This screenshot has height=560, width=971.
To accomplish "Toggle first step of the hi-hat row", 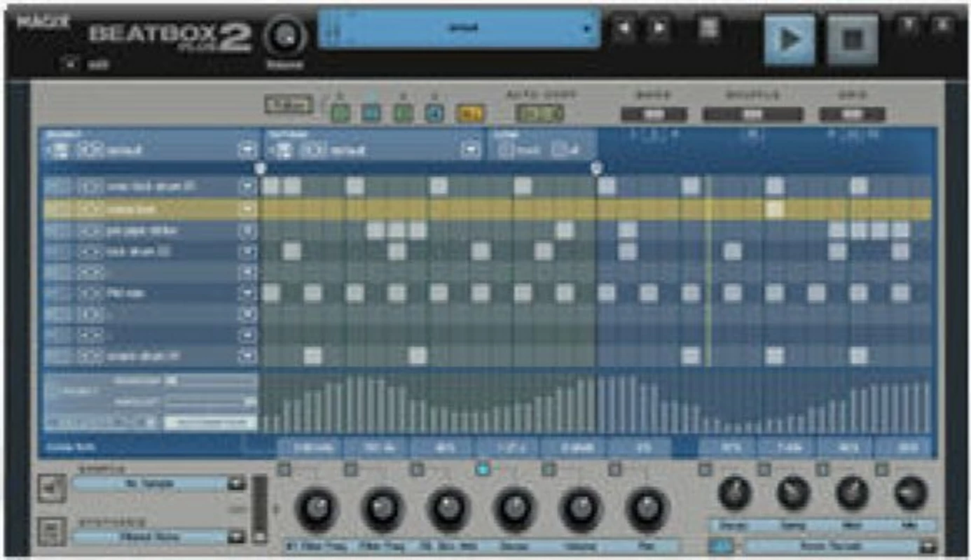I will [x=271, y=293].
